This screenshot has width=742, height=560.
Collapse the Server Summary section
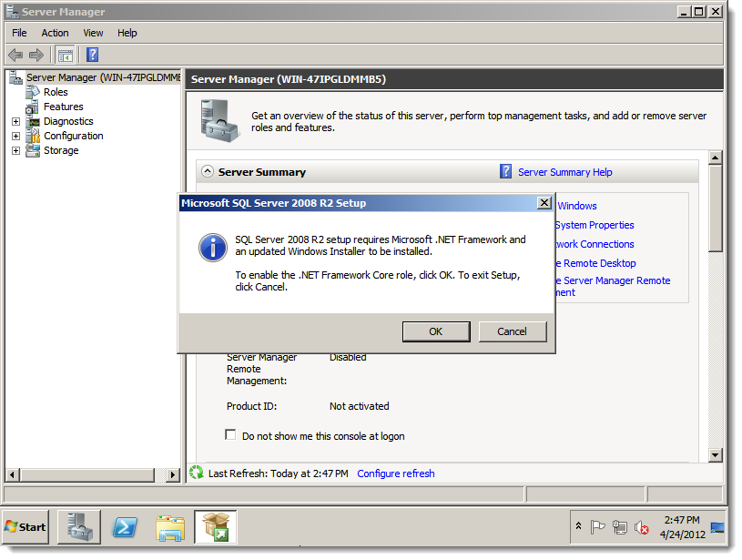pos(208,171)
